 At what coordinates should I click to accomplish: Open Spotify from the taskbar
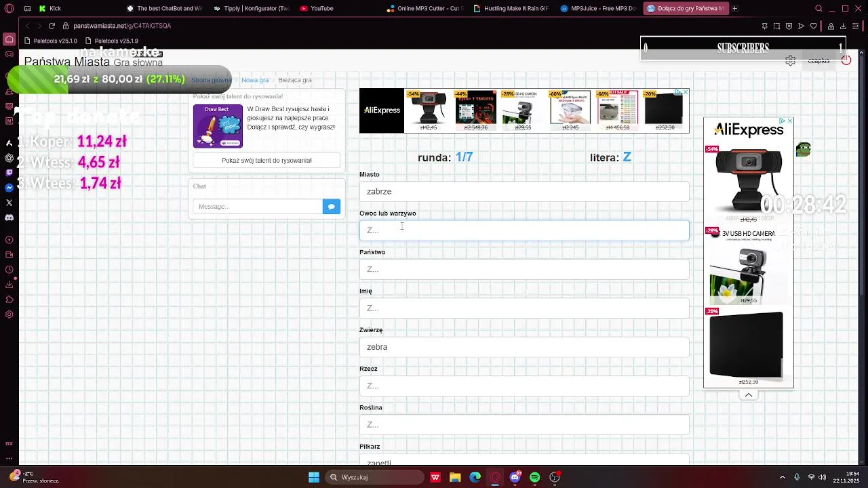pyautogui.click(x=534, y=477)
